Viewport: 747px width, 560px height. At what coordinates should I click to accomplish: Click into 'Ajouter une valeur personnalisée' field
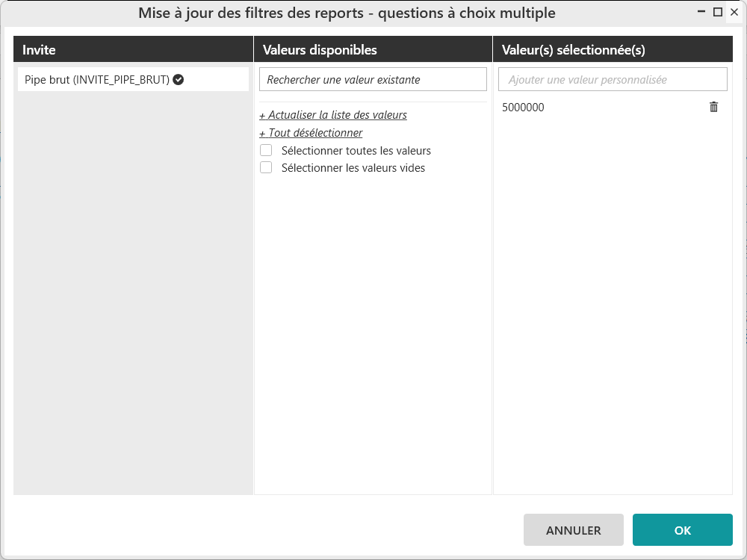point(613,80)
